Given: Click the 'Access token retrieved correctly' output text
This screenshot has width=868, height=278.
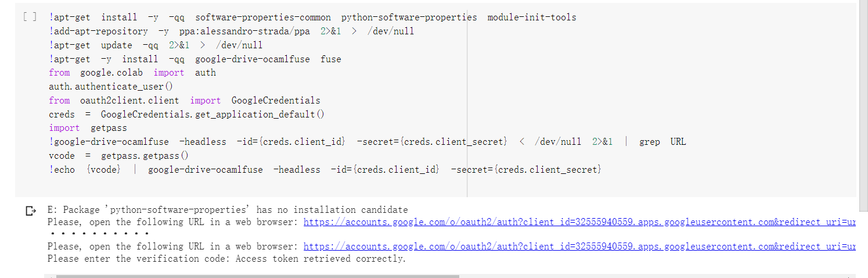Looking at the screenshot, I should click(x=320, y=258).
